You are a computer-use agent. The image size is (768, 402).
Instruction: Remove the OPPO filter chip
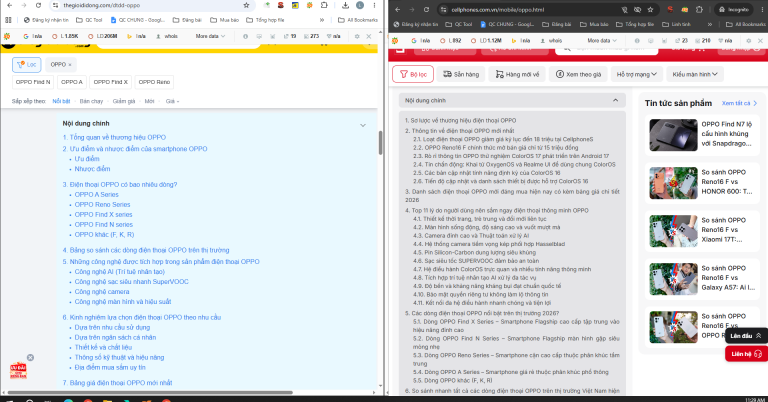coord(70,65)
